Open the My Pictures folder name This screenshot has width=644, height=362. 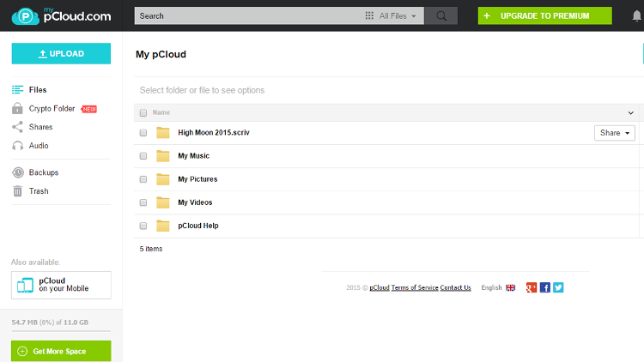(197, 179)
